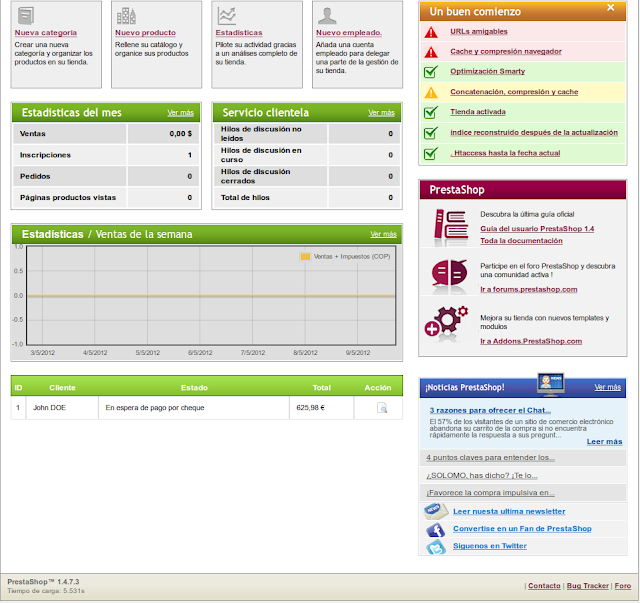Screen dimensions: 640x603
Task: Click the Addons gears icon
Action: point(446,321)
